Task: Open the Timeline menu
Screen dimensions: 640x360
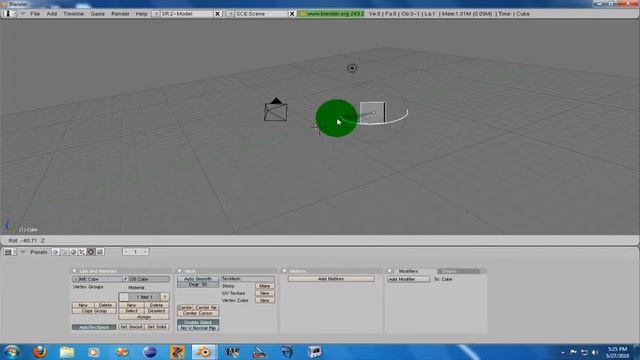Action: click(73, 13)
